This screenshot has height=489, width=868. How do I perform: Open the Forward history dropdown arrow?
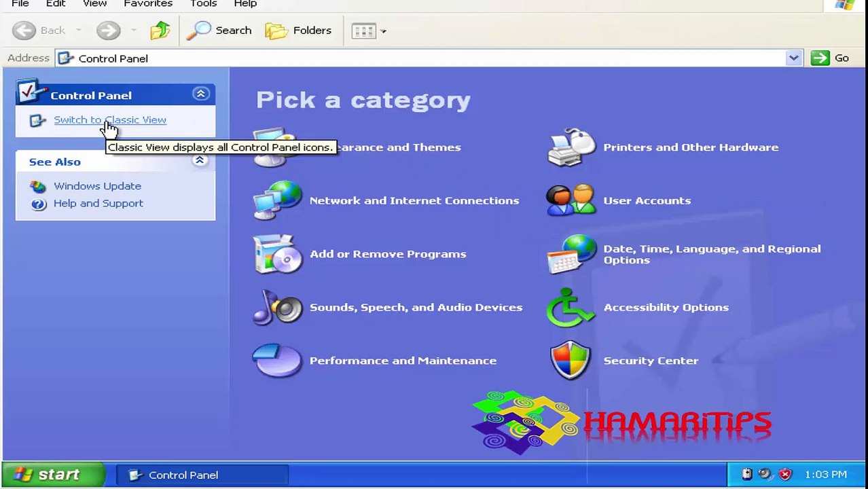pos(133,31)
